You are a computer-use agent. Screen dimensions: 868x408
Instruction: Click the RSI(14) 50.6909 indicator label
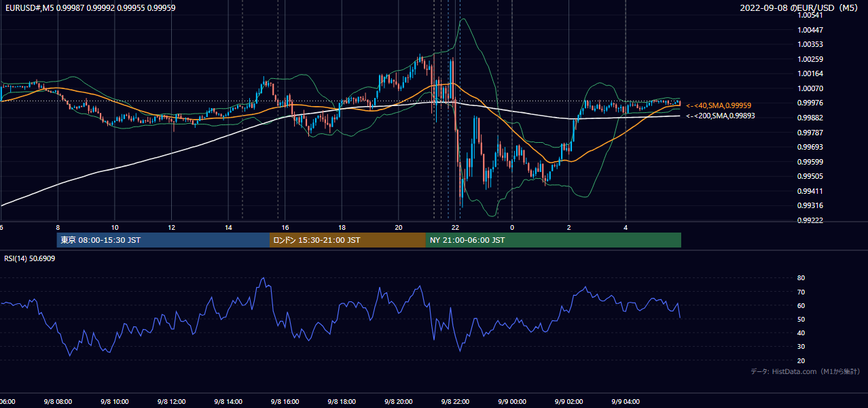click(x=30, y=259)
